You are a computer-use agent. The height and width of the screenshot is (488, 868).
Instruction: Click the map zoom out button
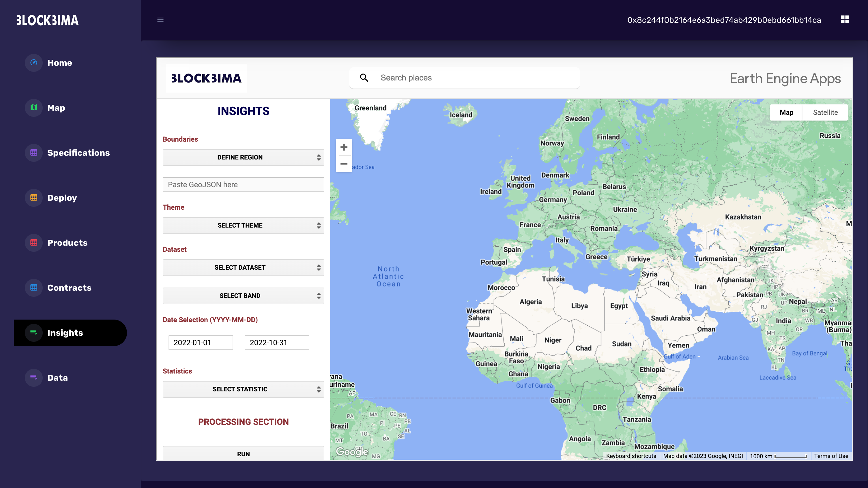tap(344, 164)
